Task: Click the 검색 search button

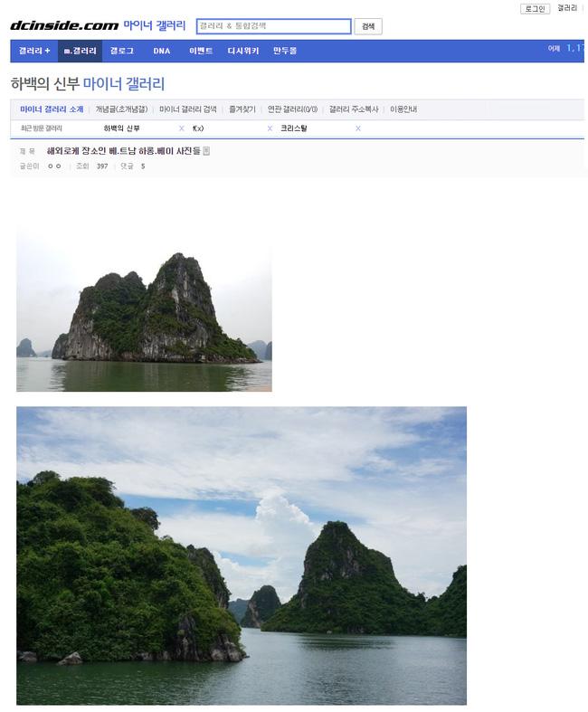Action: tap(368, 26)
